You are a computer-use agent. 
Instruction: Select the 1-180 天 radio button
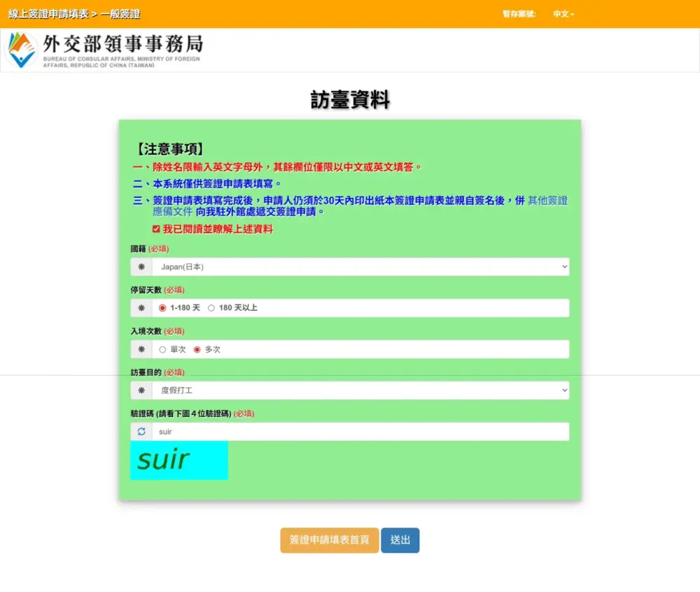[x=162, y=308]
